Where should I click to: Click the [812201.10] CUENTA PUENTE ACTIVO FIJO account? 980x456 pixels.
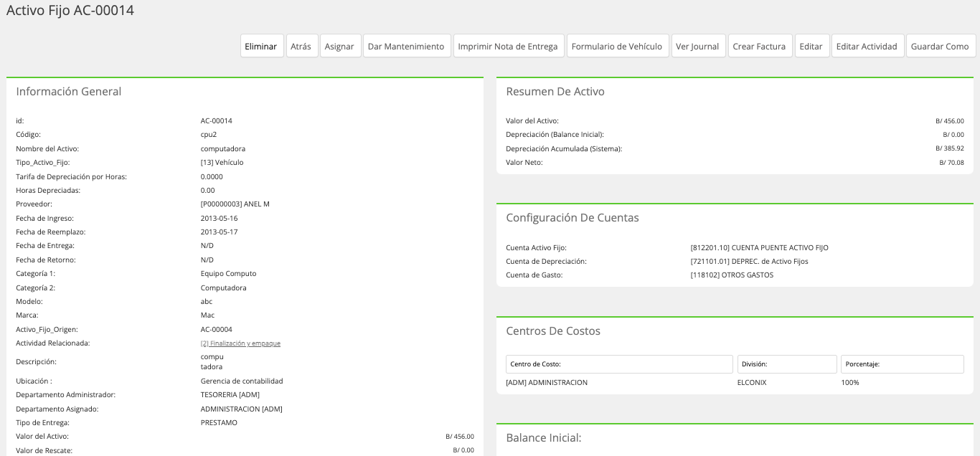(760, 248)
